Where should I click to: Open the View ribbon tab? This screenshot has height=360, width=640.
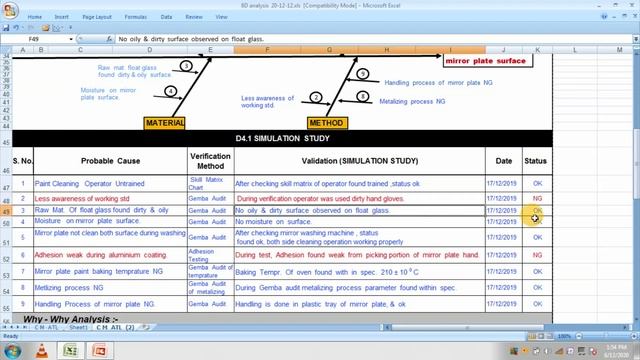click(221, 17)
